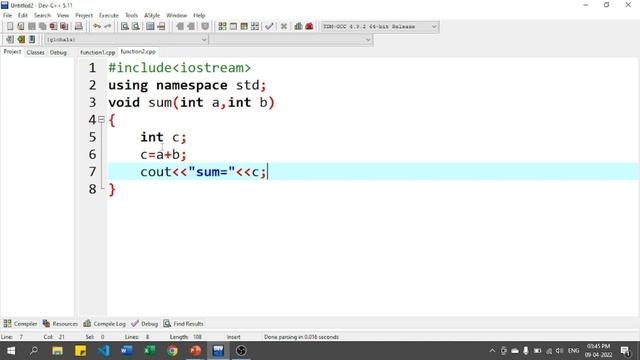Select the function2.cpp editor tab

coord(138,52)
